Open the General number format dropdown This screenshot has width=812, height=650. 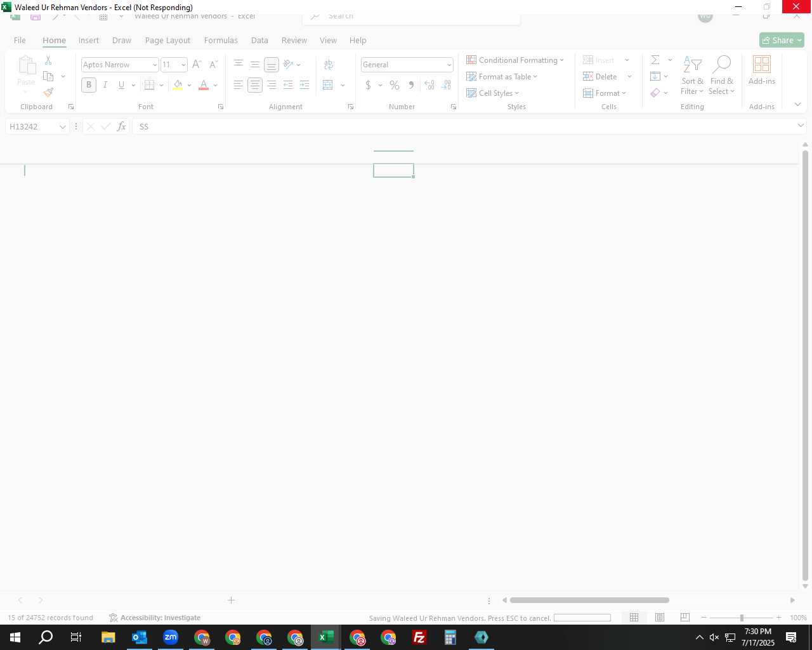[x=449, y=65]
